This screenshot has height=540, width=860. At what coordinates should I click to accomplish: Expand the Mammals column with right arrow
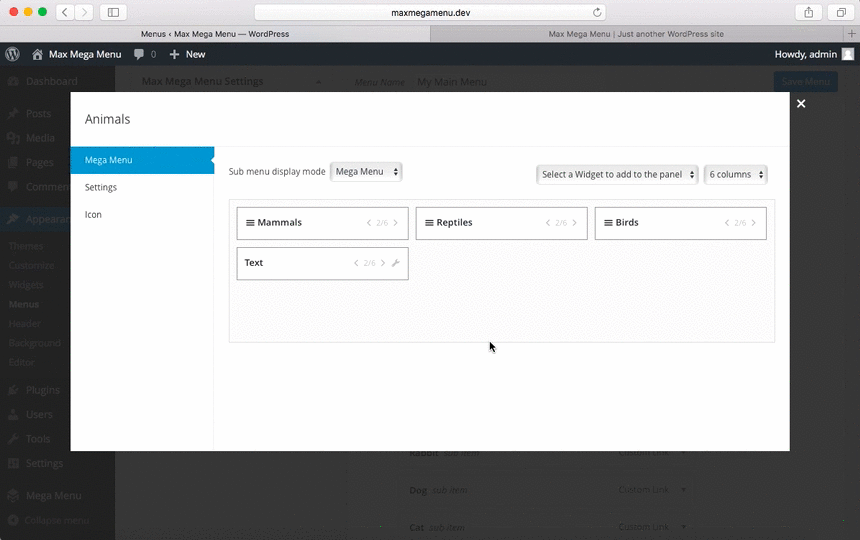(x=395, y=223)
